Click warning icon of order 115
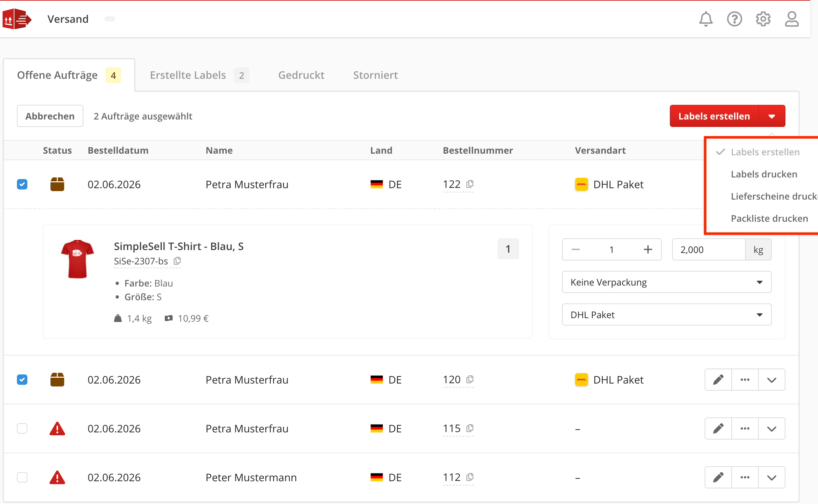The width and height of the screenshot is (818, 504). (x=57, y=429)
